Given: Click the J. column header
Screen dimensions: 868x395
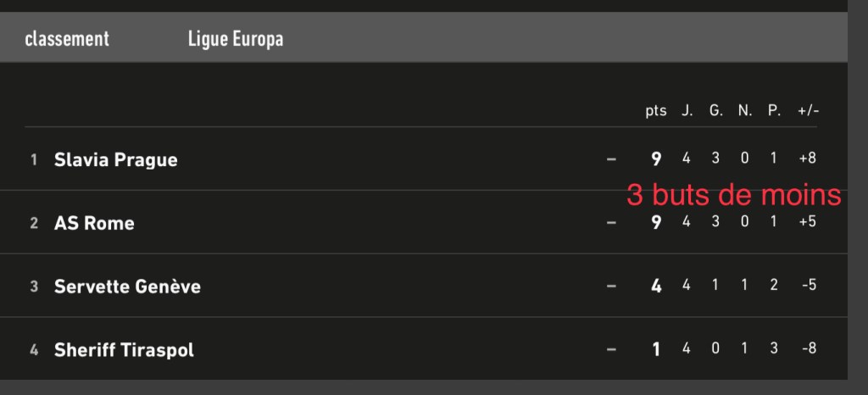Looking at the screenshot, I should [687, 111].
